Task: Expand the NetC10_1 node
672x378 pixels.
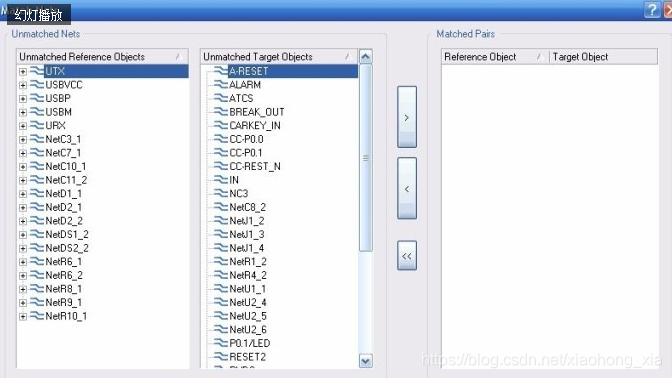Action: click(x=23, y=167)
